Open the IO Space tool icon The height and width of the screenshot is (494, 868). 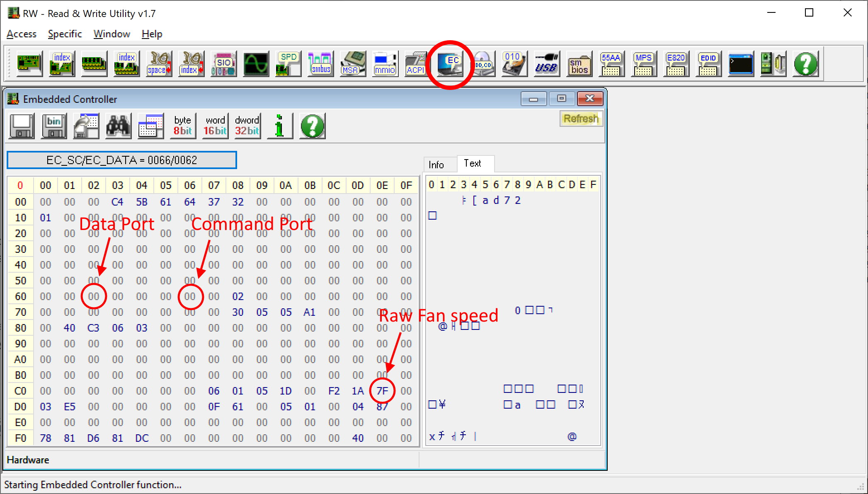[x=159, y=64]
